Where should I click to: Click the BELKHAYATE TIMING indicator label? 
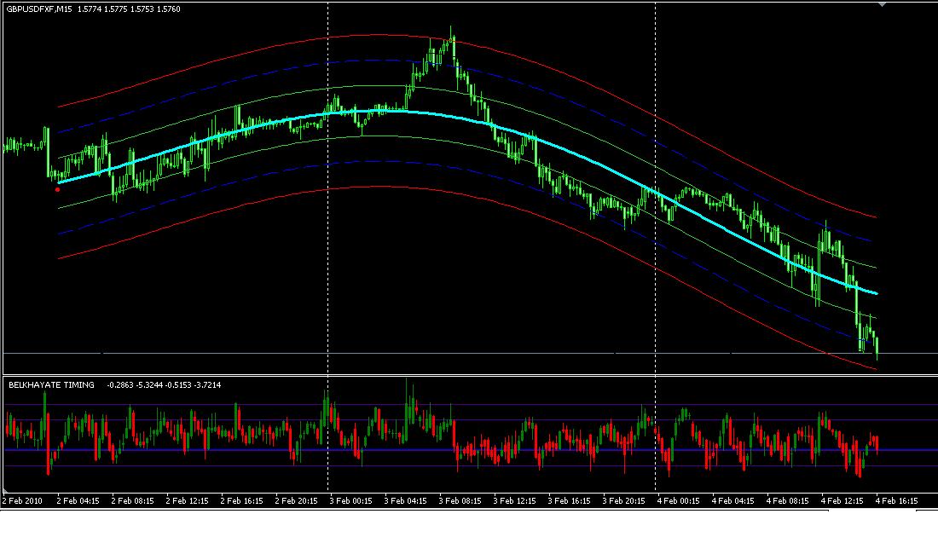[x=51, y=385]
